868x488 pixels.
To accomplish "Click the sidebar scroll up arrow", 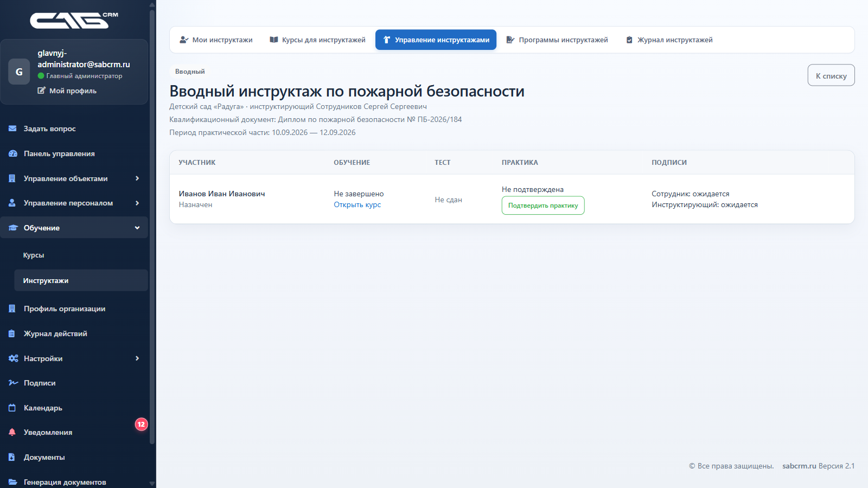I will pyautogui.click(x=152, y=4).
